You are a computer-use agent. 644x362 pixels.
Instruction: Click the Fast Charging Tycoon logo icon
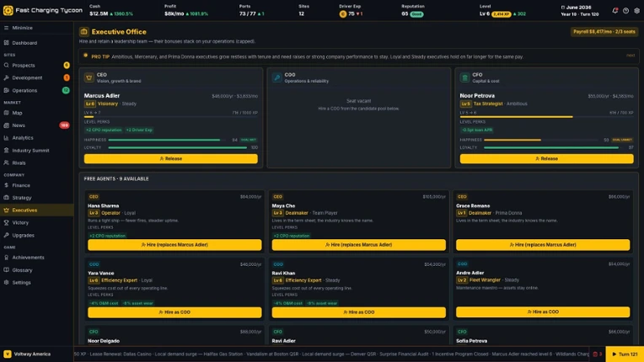point(8,10)
